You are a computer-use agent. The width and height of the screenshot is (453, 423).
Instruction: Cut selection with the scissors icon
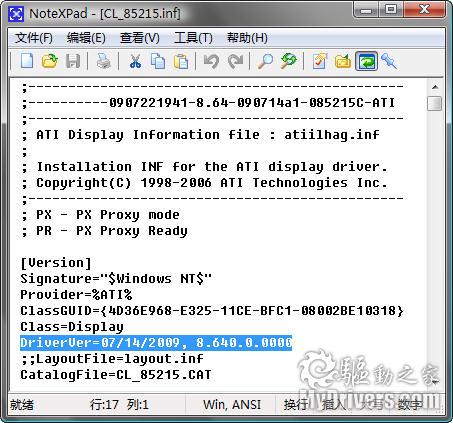pos(135,61)
